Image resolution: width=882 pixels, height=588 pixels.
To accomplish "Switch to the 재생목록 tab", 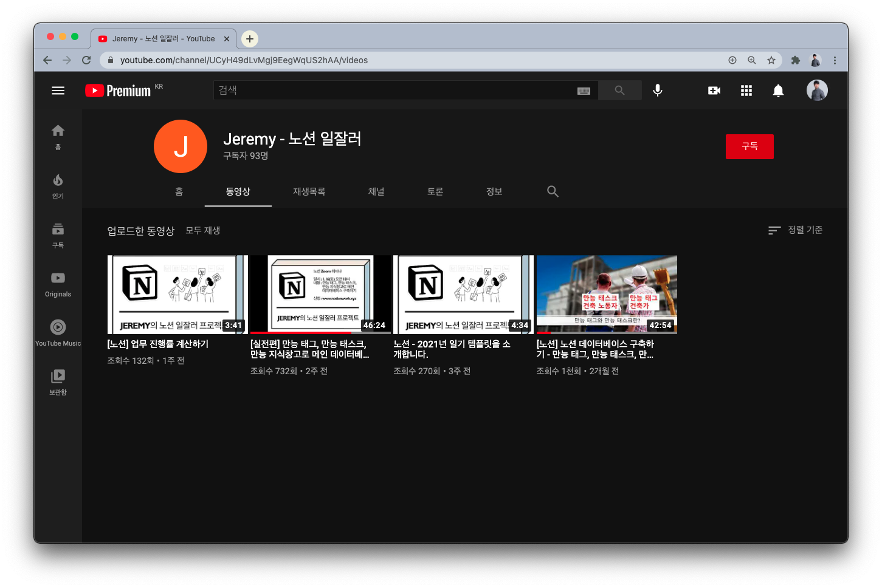I will [309, 191].
